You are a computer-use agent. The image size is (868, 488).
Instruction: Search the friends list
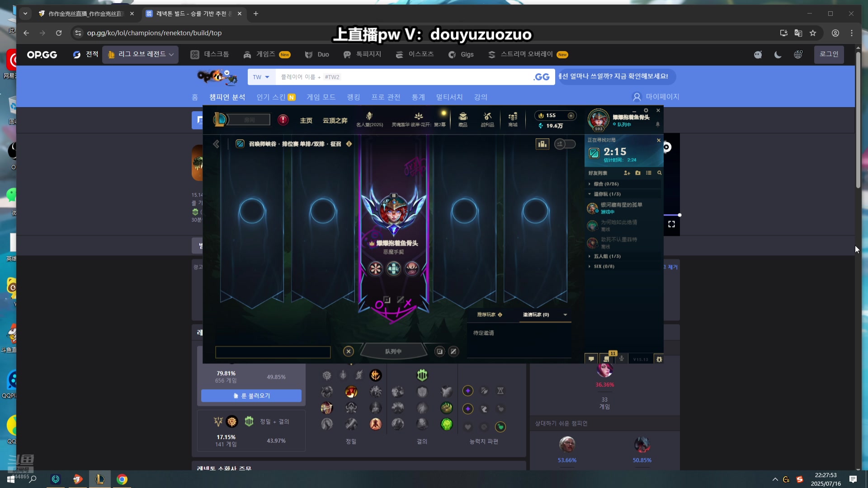click(x=660, y=173)
